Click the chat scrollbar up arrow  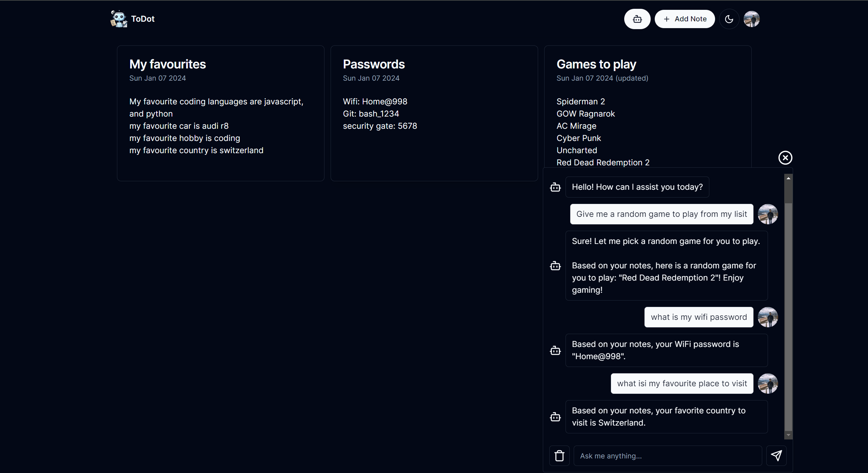click(788, 178)
